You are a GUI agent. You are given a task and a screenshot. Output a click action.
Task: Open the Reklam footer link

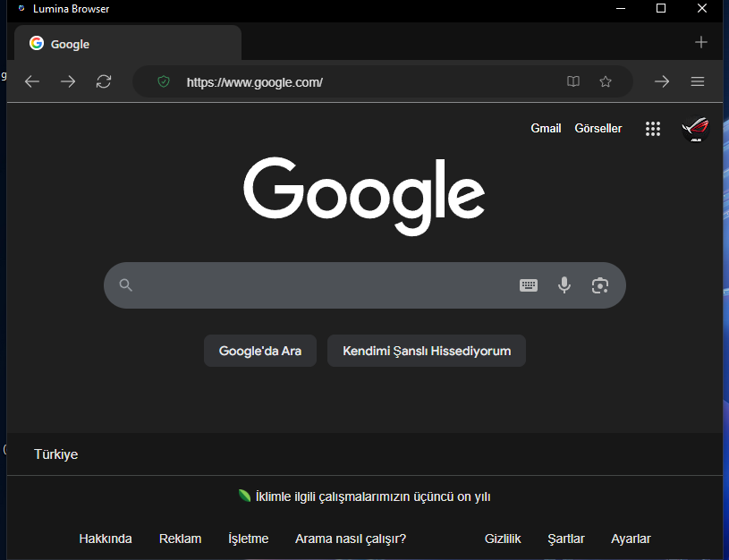point(180,539)
